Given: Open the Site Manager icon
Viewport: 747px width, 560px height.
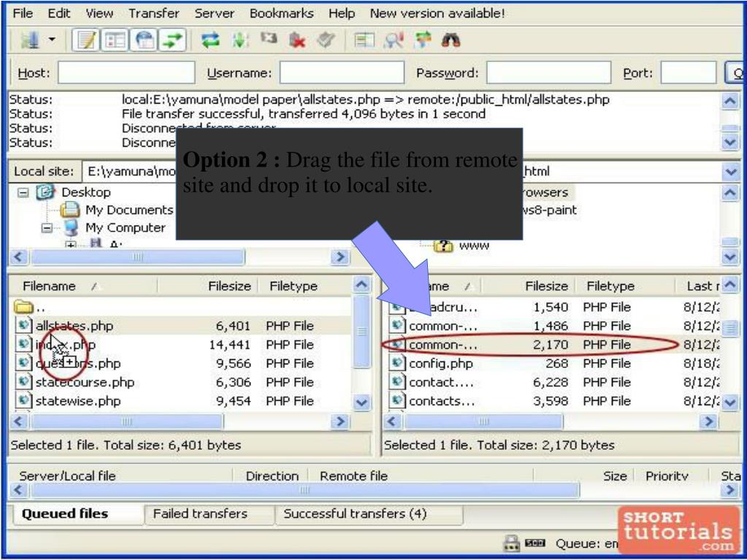Looking at the screenshot, I should [x=30, y=40].
